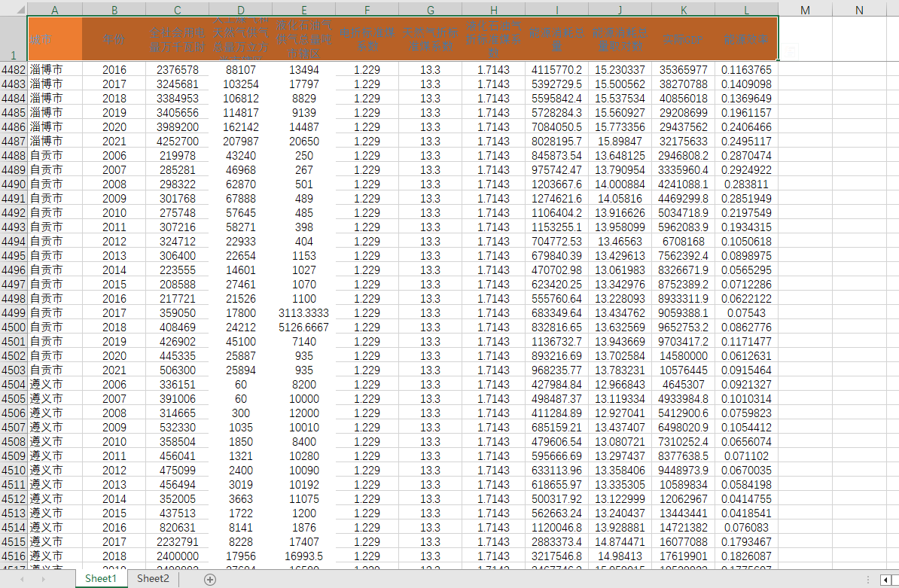The height and width of the screenshot is (588, 899).
Task: Click cell with value 4115770.2
Action: pos(556,69)
